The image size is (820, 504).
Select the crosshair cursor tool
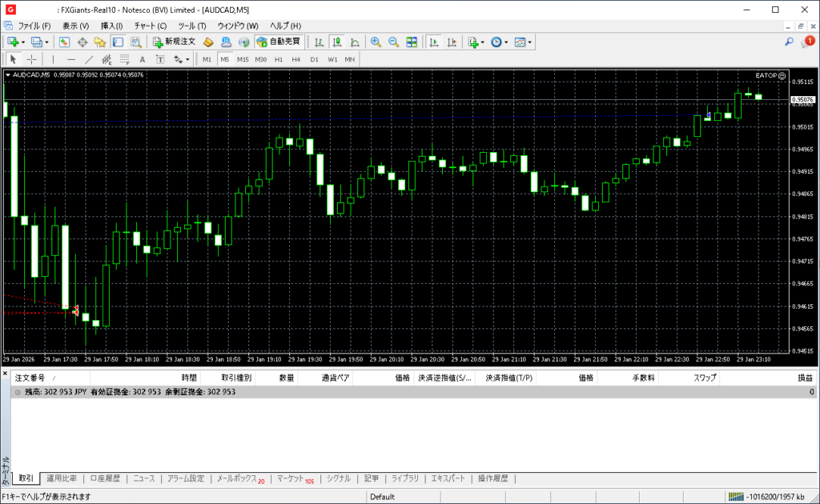(31, 59)
